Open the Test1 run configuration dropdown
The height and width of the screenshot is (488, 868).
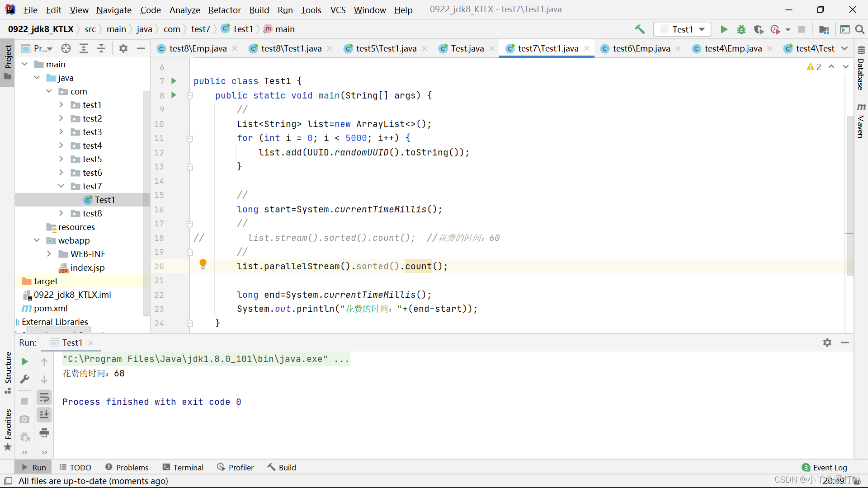click(x=682, y=29)
